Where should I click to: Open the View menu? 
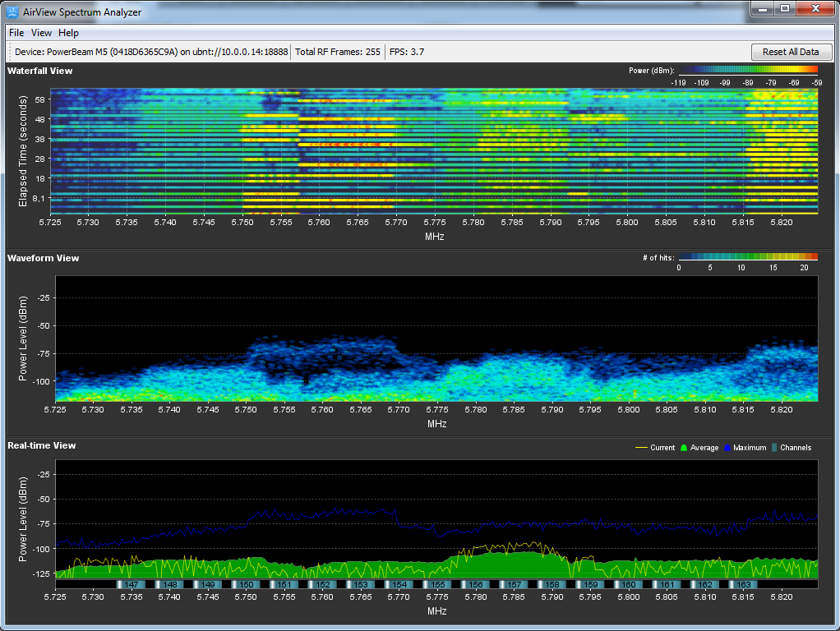pos(41,33)
